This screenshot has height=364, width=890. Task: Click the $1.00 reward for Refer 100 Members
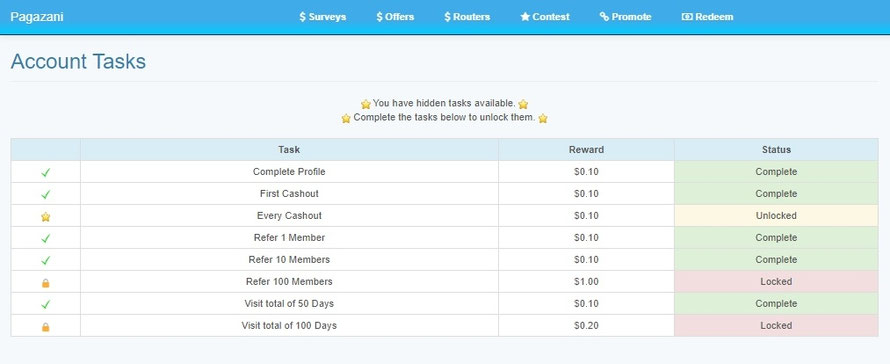pos(586,282)
